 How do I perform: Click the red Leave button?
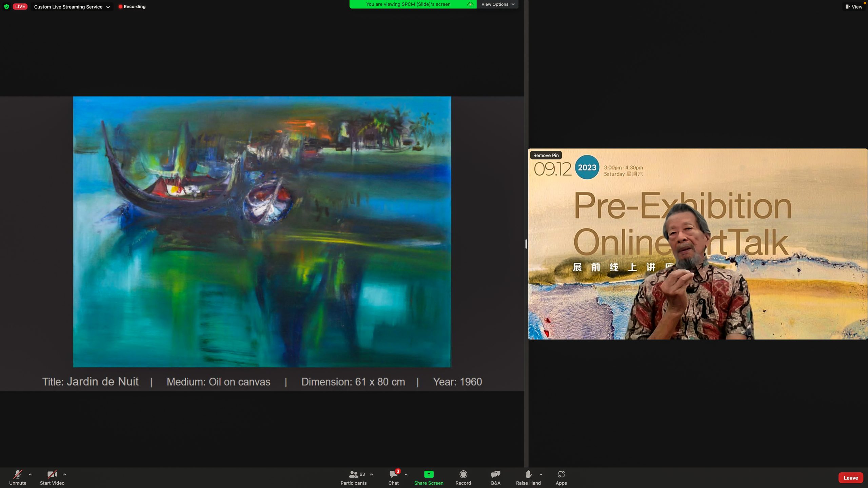pos(850,478)
